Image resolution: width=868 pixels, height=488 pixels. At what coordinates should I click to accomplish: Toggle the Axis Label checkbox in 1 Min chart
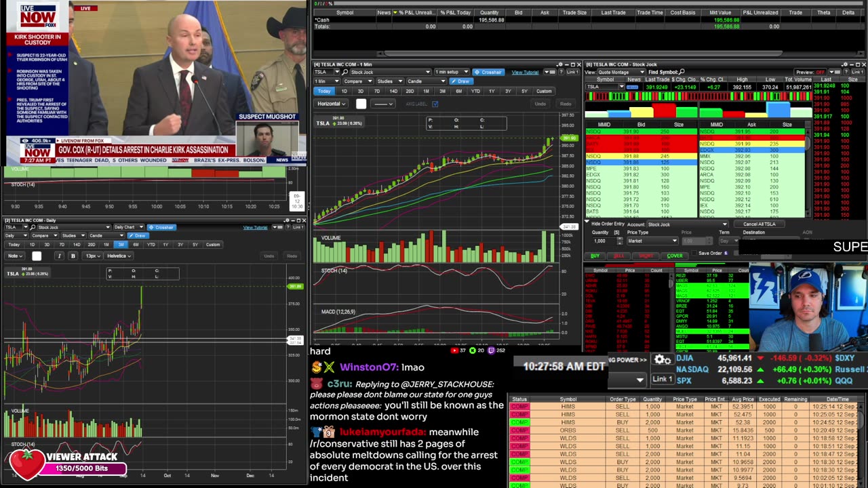click(435, 104)
